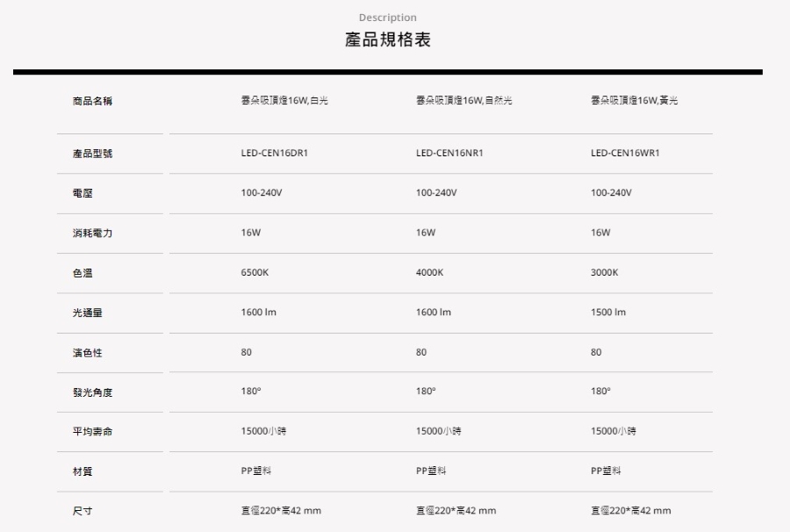Click the 發光角度 row label
The image size is (790, 532).
pos(92,392)
